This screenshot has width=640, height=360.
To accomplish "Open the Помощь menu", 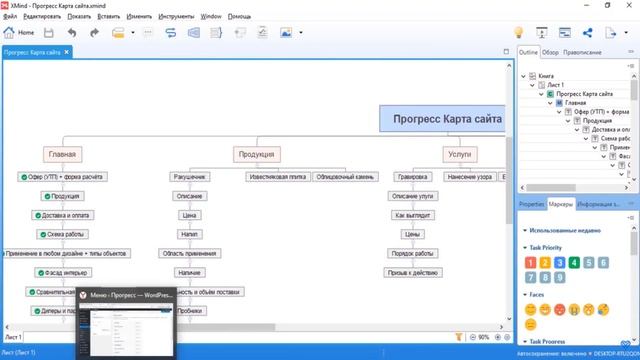I will (239, 16).
